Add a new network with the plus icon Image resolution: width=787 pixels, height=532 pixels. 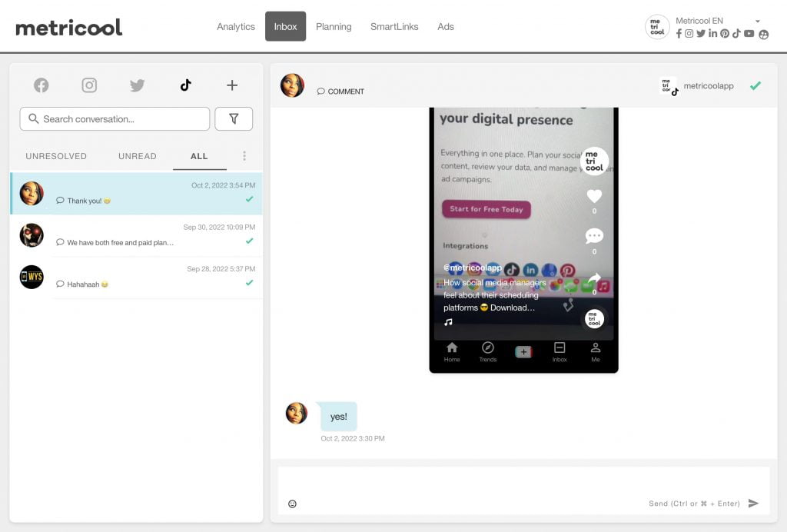(232, 85)
